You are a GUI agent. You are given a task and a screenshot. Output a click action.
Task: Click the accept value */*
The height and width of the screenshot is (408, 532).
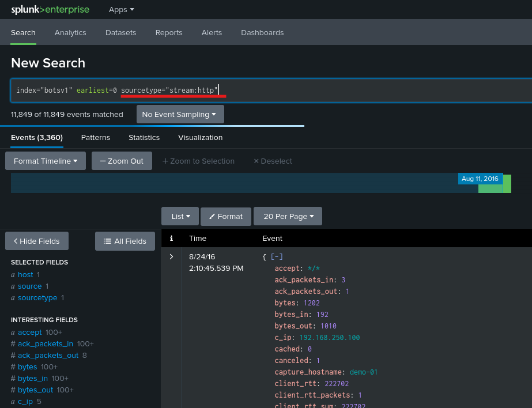pyautogui.click(x=314, y=269)
